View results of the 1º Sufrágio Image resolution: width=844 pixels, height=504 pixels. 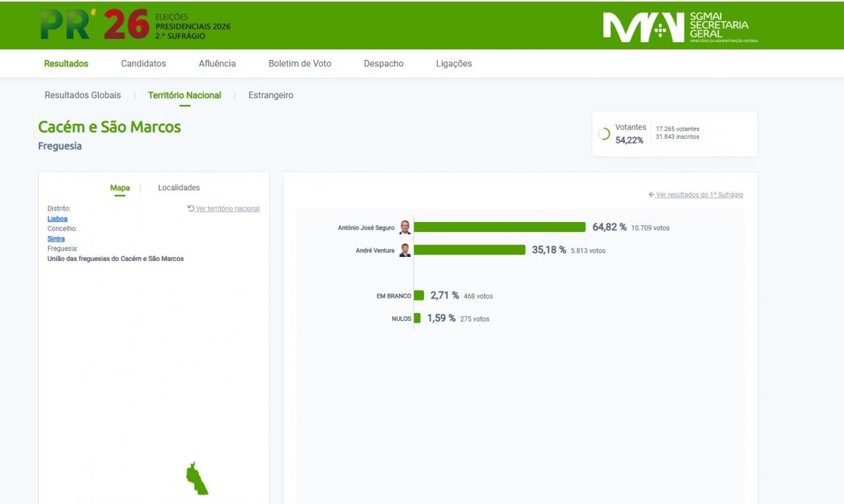[699, 195]
